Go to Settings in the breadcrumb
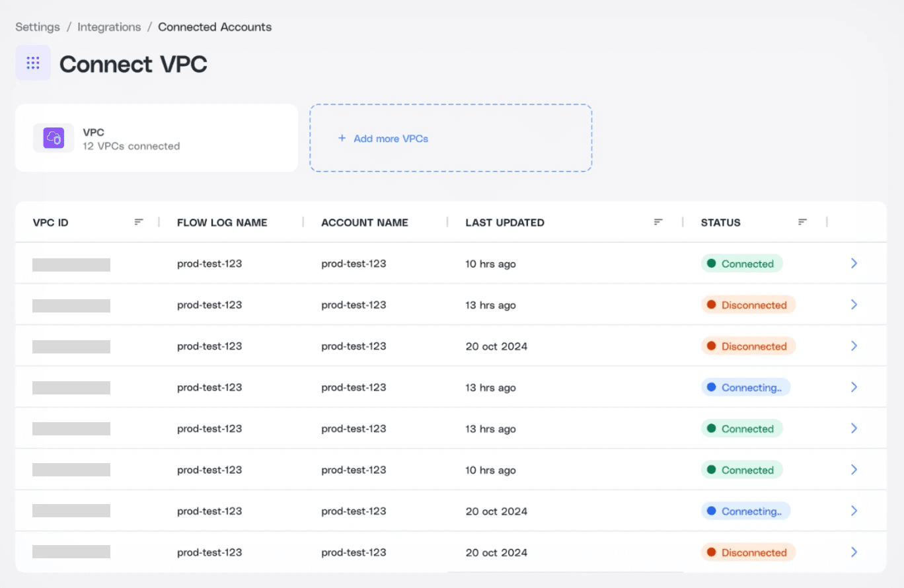The width and height of the screenshot is (904, 588). (x=38, y=27)
